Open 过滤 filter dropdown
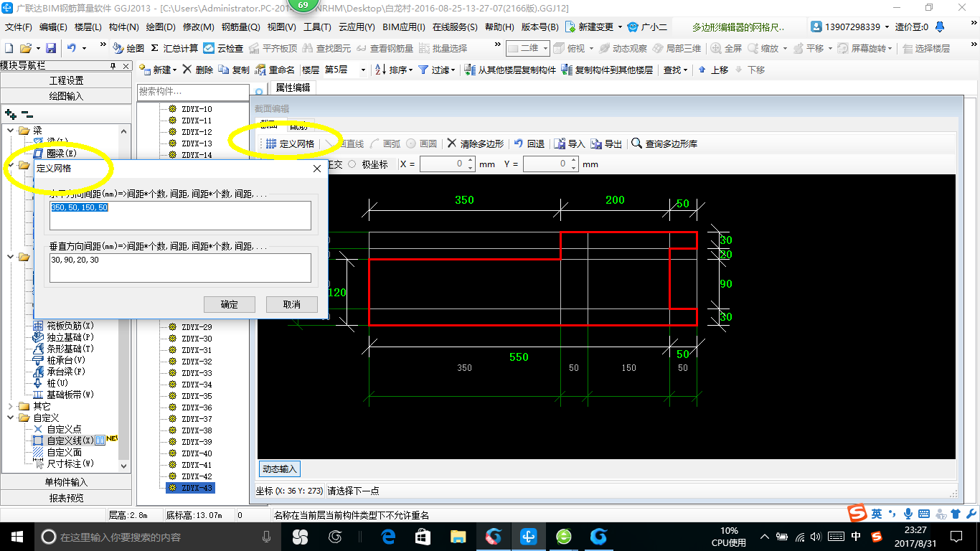980x551 pixels. [437, 70]
